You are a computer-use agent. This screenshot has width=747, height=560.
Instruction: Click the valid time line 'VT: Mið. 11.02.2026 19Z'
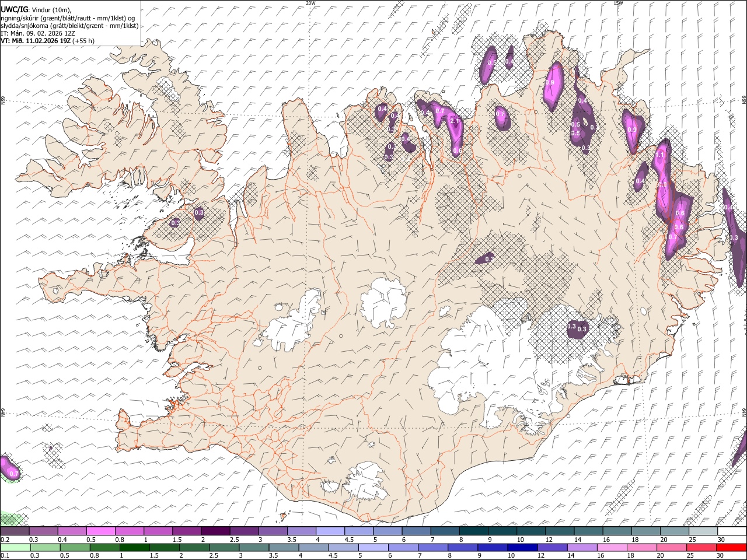[35, 41]
